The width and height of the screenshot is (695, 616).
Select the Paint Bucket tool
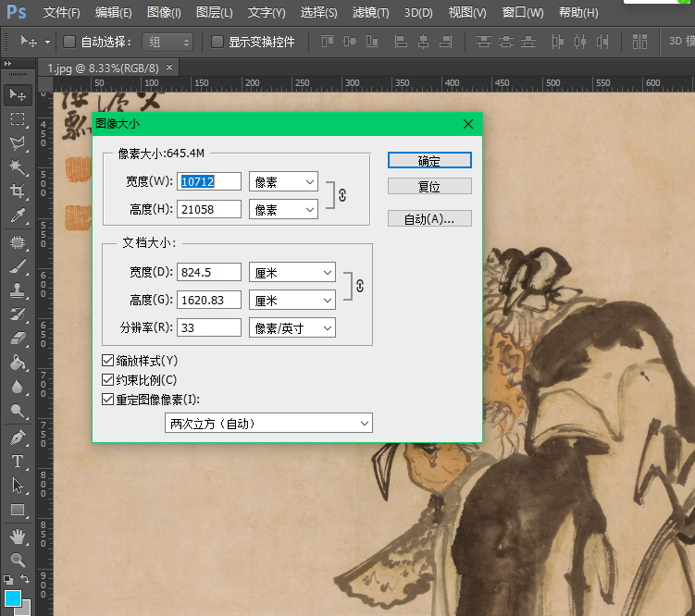click(18, 363)
